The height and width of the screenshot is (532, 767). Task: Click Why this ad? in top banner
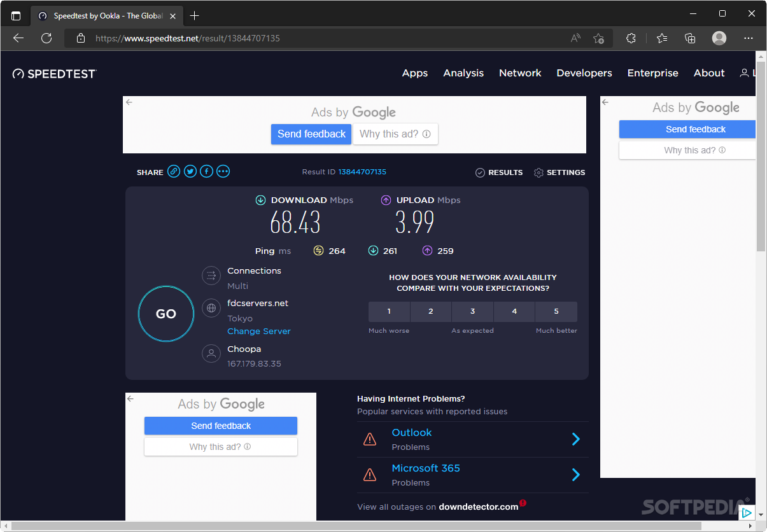click(x=395, y=134)
